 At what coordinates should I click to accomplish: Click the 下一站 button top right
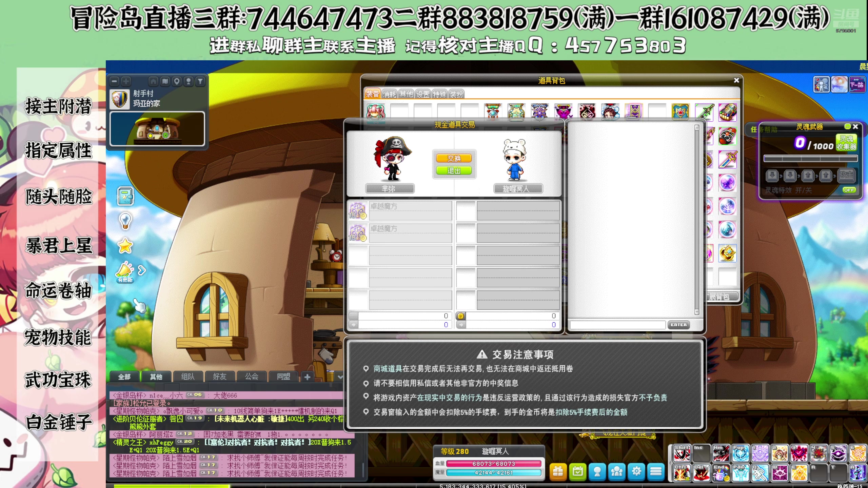(x=857, y=84)
